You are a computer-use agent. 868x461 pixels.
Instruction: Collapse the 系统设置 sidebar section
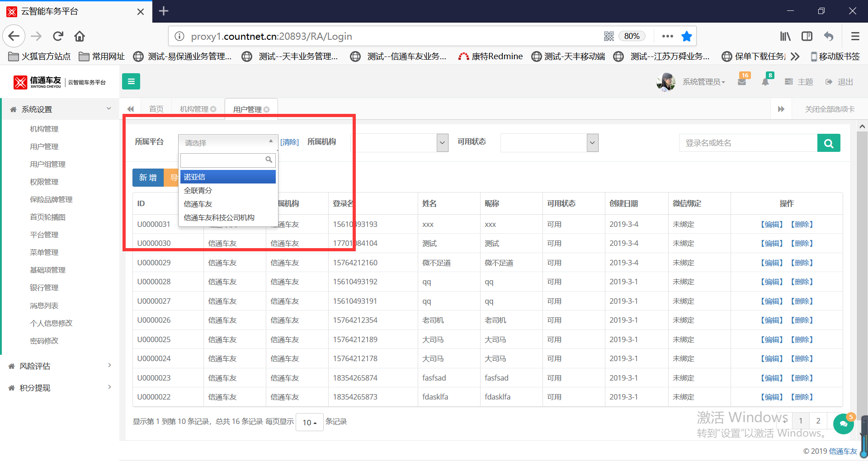coord(60,109)
